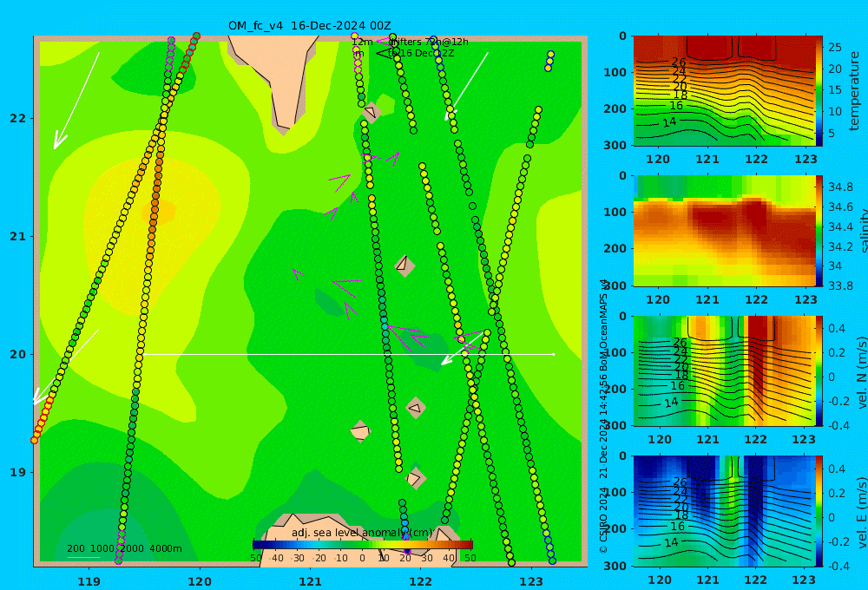Click the "vel. N (m/s)" axis label
This screenshot has height=590, width=868.
[x=861, y=372]
